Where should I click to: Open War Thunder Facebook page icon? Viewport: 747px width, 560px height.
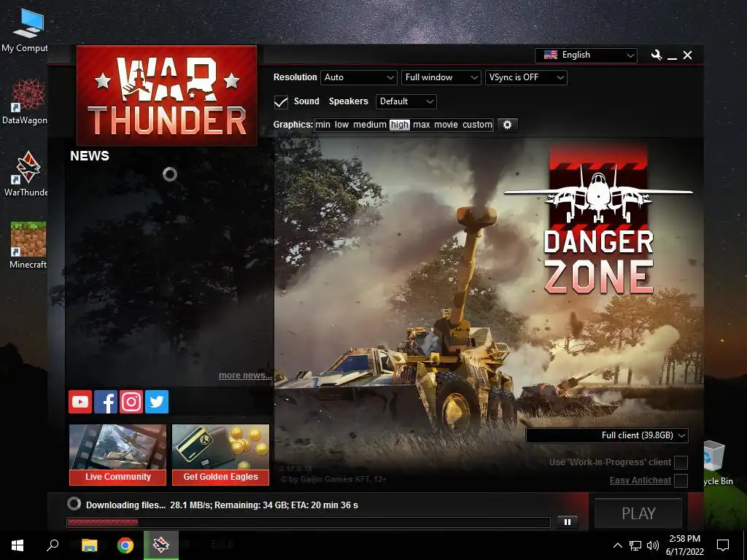(106, 402)
